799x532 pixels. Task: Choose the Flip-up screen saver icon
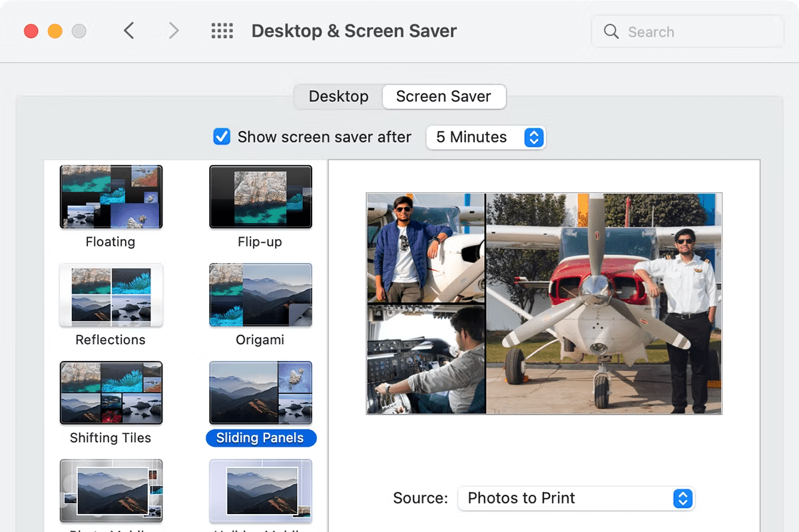pyautogui.click(x=260, y=197)
